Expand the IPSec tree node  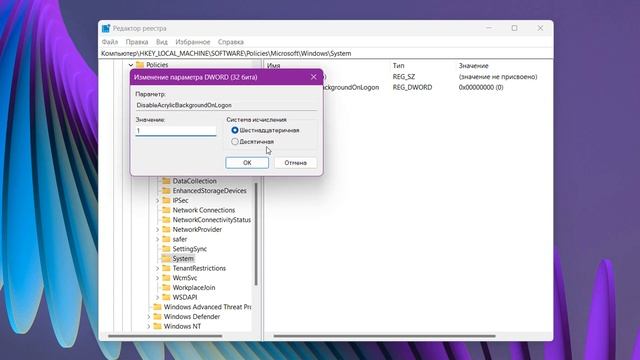158,200
